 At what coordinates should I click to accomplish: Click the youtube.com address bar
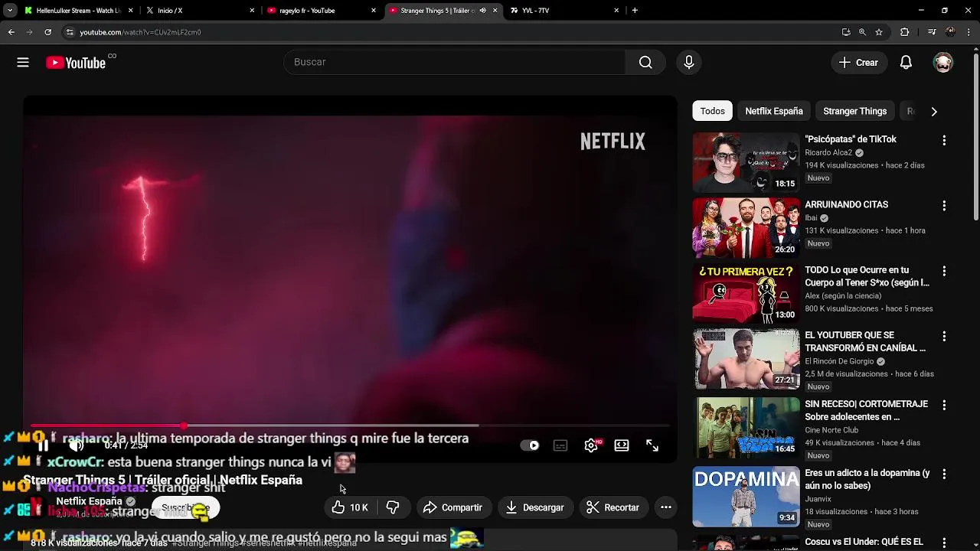click(452, 32)
